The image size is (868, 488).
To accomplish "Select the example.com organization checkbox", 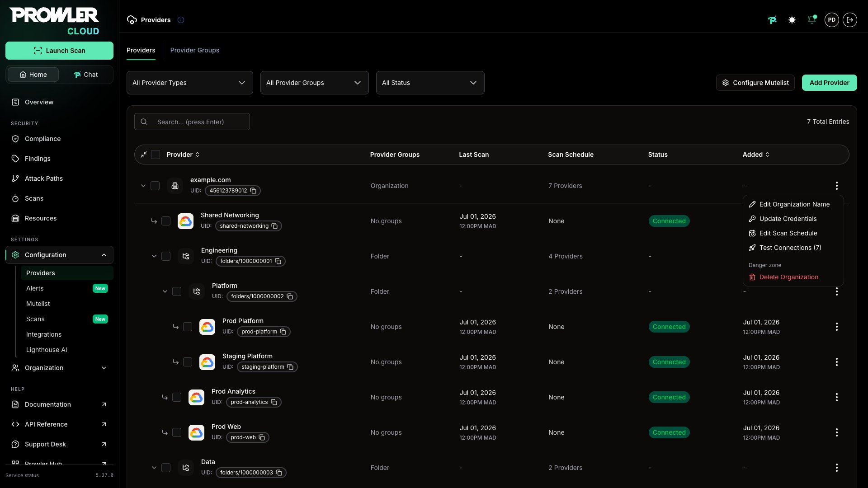I will click(155, 186).
